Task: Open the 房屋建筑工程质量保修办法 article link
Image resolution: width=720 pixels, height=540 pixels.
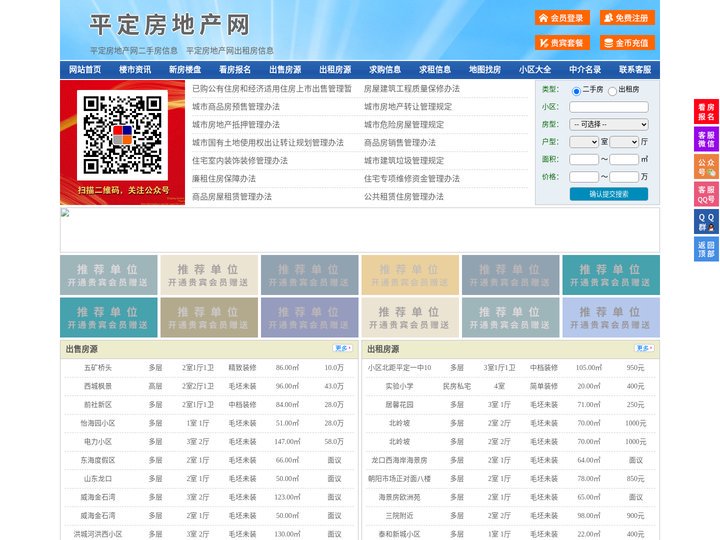Action: tap(412, 89)
